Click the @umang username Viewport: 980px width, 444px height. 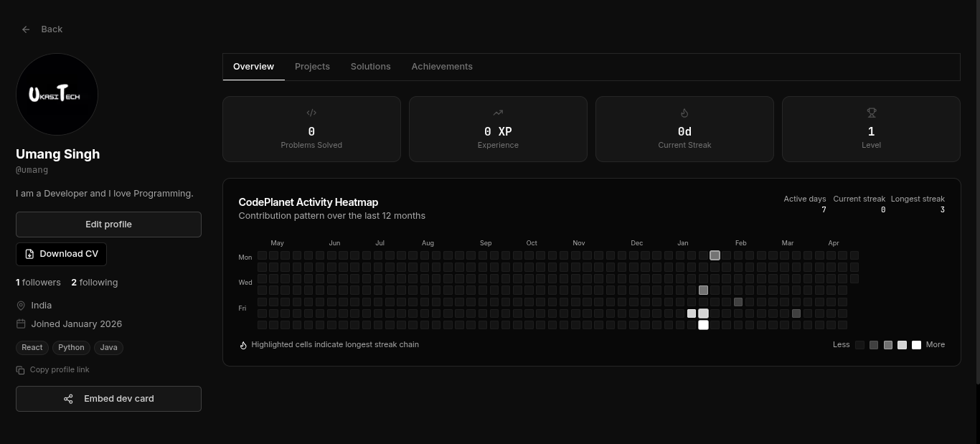click(32, 170)
